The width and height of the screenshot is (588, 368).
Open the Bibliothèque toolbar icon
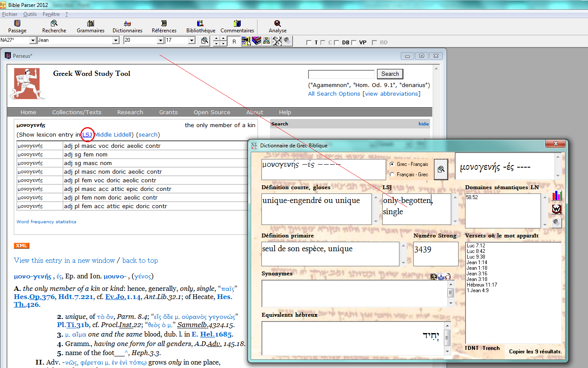[x=201, y=26]
